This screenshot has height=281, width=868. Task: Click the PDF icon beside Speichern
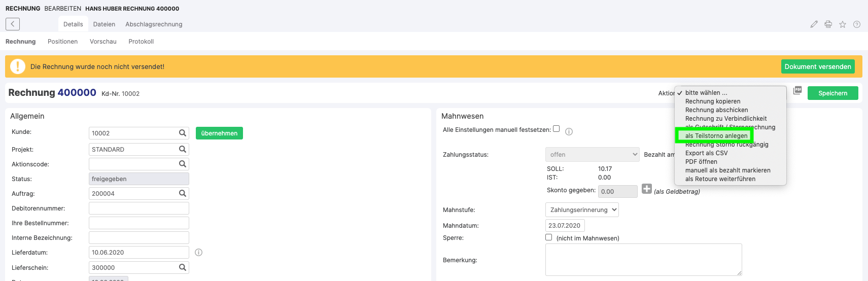(797, 90)
